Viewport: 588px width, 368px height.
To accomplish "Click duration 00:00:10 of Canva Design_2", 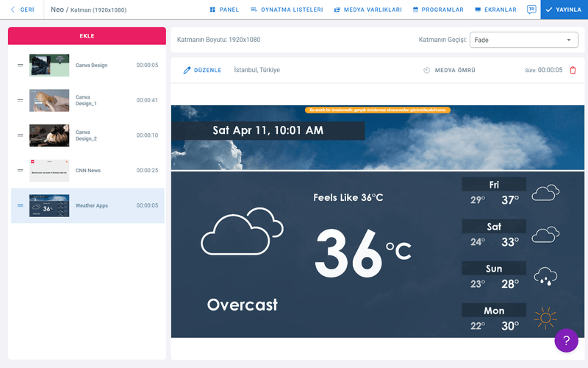I will coord(147,135).
